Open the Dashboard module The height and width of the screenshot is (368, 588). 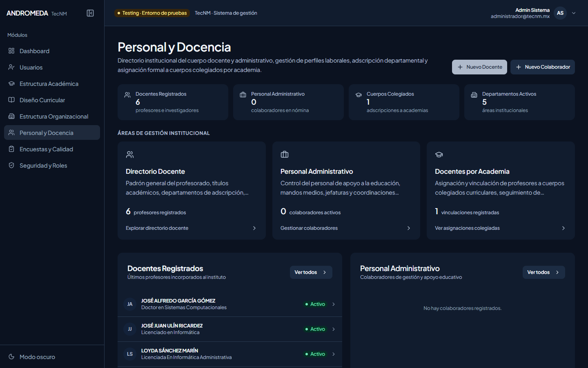[x=52, y=51]
